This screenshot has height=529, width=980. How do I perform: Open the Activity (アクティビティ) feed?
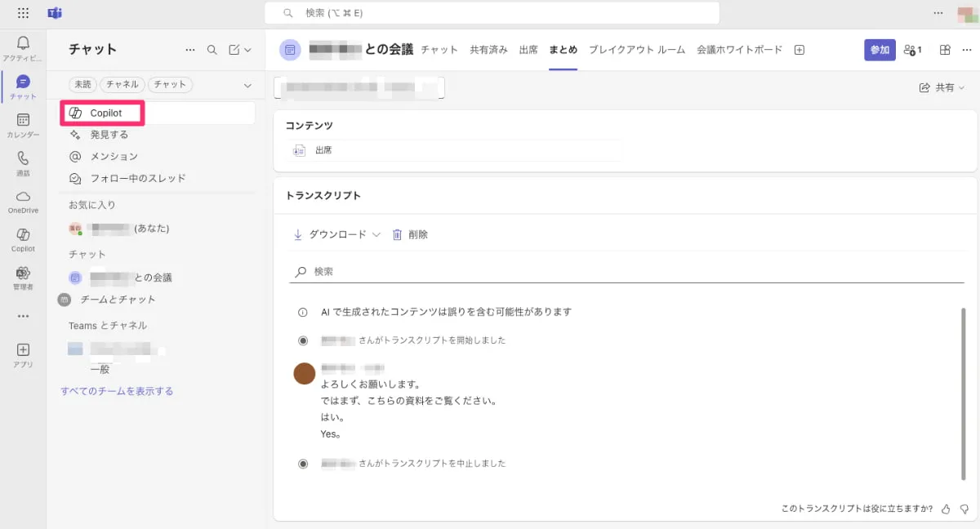23,47
